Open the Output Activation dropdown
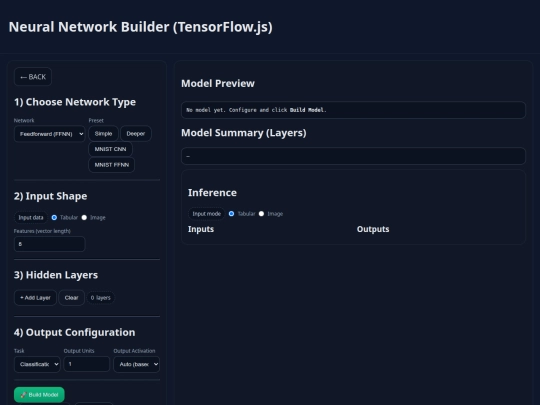Screen dimensions: 540x405 tap(136, 364)
